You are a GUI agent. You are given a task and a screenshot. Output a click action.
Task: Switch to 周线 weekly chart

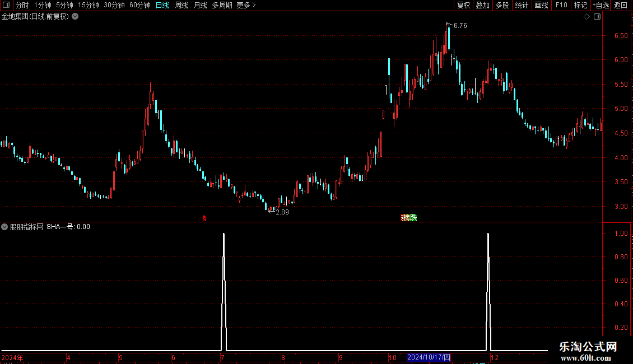coord(181,5)
